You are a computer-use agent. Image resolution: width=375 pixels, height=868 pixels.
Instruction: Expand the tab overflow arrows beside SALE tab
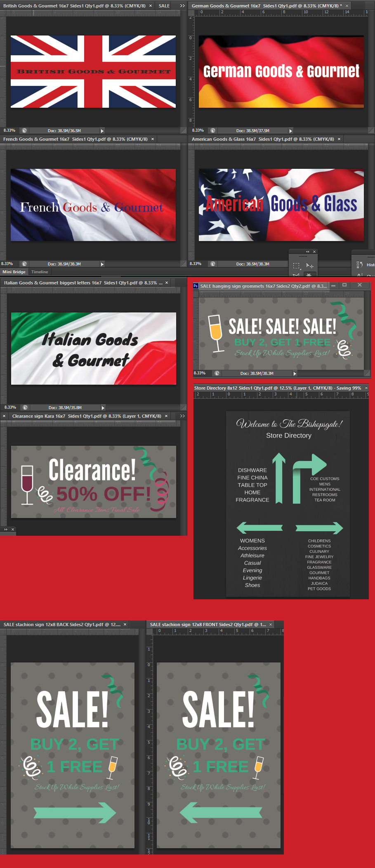coord(182,6)
